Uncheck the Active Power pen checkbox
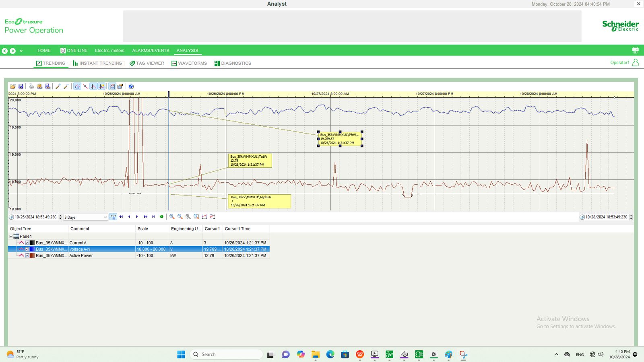This screenshot has width=644, height=362. click(27, 255)
